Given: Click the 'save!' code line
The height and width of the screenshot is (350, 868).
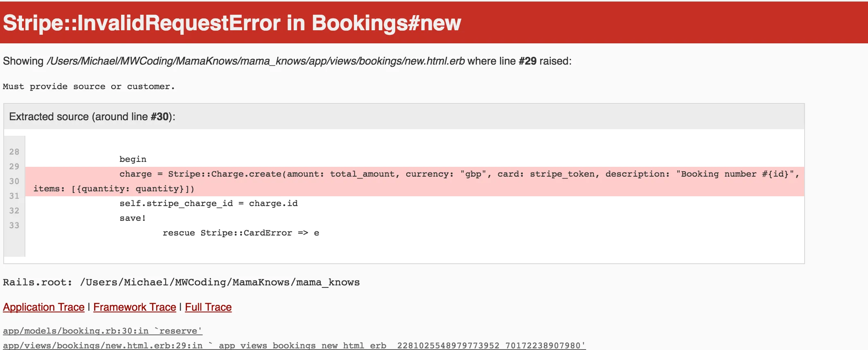Looking at the screenshot, I should pyautogui.click(x=133, y=218).
